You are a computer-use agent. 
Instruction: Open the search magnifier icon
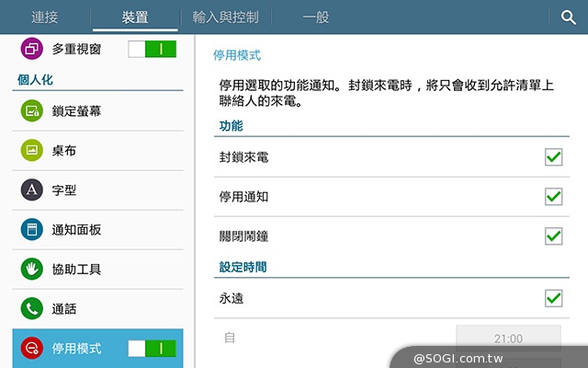tap(568, 17)
